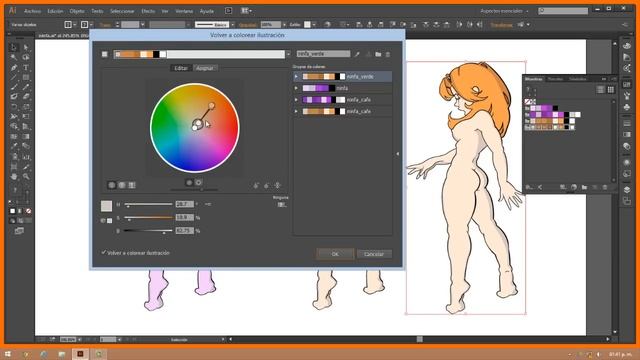Click the S saturation slider
The height and width of the screenshot is (360, 640).
tap(148, 218)
